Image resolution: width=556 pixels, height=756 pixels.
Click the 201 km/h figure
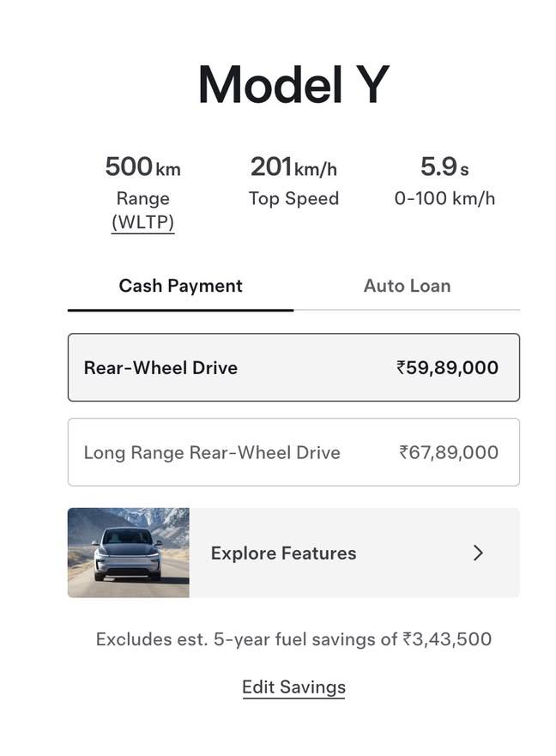pos(293,166)
